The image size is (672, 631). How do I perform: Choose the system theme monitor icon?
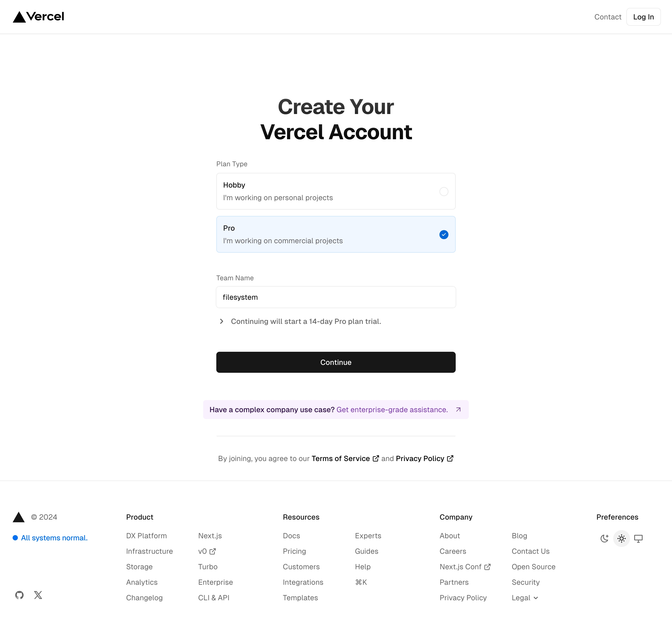[x=638, y=538]
